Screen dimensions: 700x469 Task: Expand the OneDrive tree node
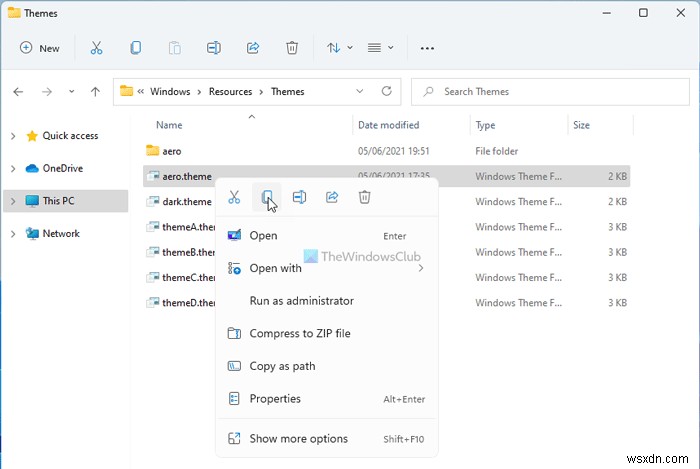[13, 169]
